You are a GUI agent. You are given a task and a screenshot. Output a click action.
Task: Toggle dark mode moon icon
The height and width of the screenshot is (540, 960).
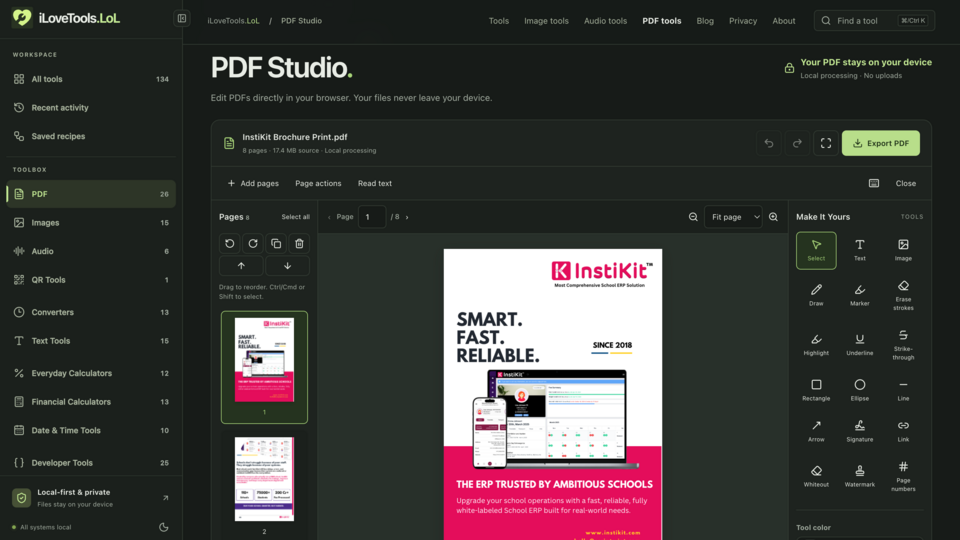[x=163, y=527]
